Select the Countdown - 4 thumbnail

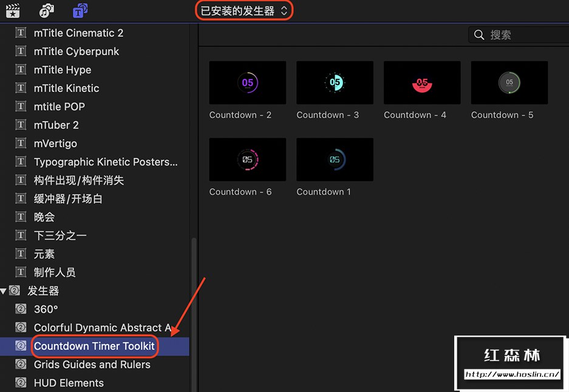point(422,83)
